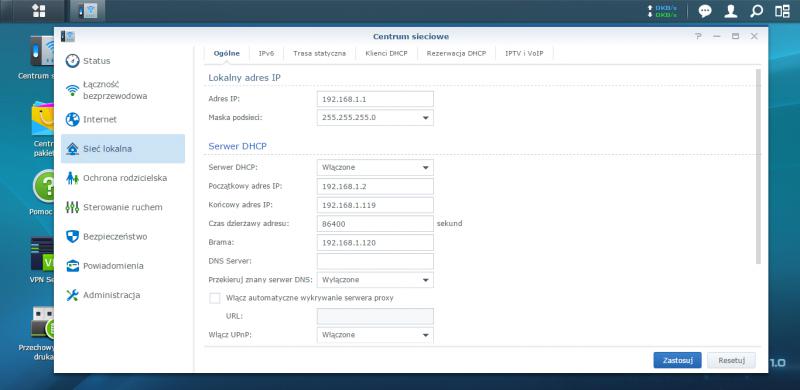The width and height of the screenshot is (800, 390).
Task: Open the search magnifier icon
Action: [x=757, y=11]
